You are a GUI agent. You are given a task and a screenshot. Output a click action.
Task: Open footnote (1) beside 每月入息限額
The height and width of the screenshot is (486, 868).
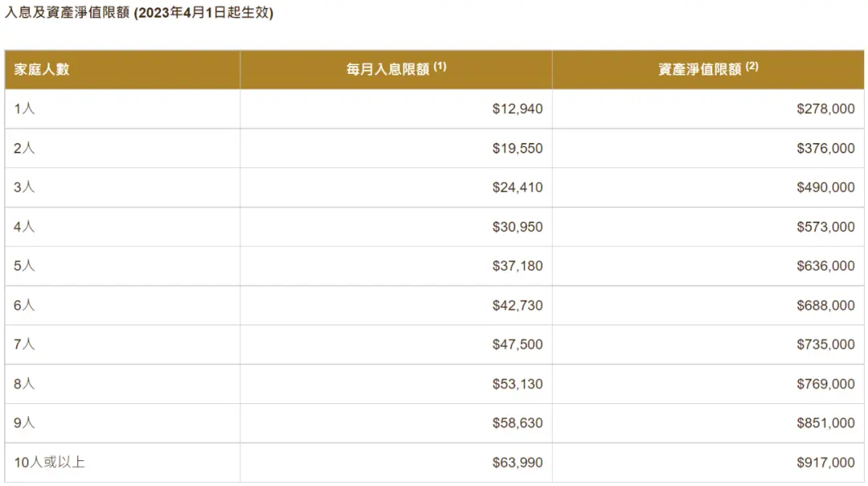(440, 67)
